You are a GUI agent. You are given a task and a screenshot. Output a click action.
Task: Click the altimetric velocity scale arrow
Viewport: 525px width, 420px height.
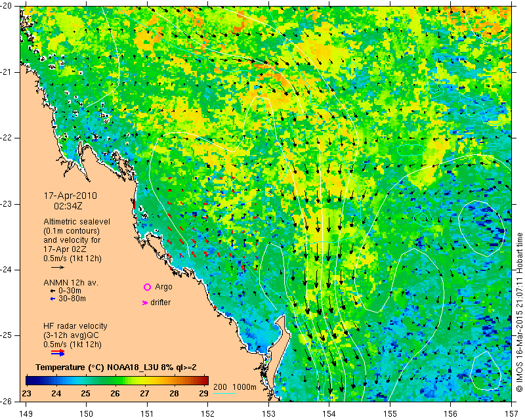pyautogui.click(x=58, y=267)
